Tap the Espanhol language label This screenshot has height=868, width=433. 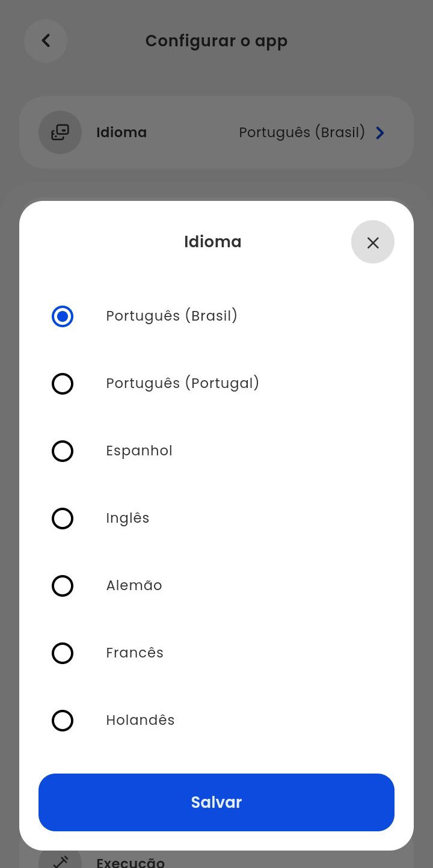(139, 451)
